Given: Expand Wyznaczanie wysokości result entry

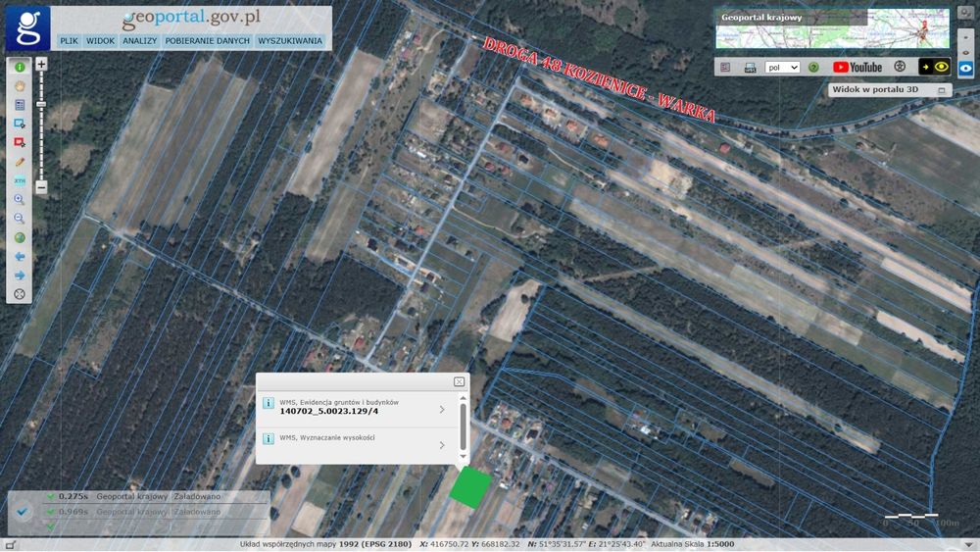Looking at the screenshot, I should [x=358, y=442].
